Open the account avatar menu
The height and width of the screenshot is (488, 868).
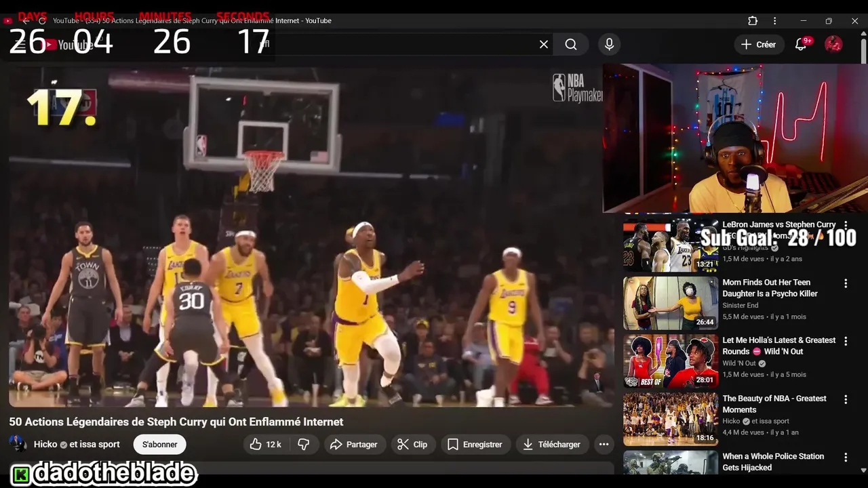click(833, 44)
